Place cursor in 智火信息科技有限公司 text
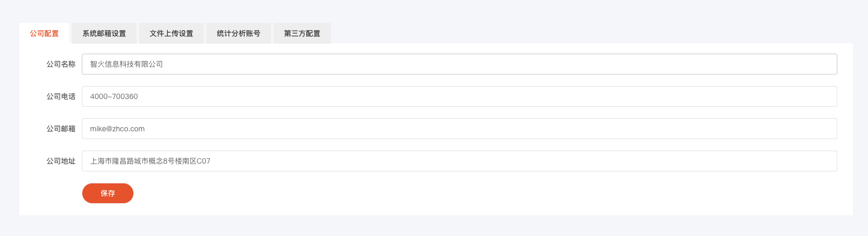868x236 pixels. (127, 64)
